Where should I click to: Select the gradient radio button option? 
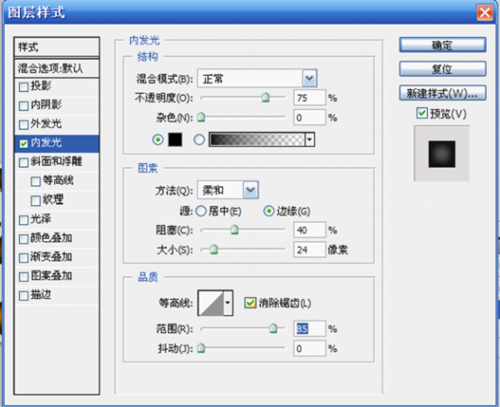pyautogui.click(x=199, y=140)
